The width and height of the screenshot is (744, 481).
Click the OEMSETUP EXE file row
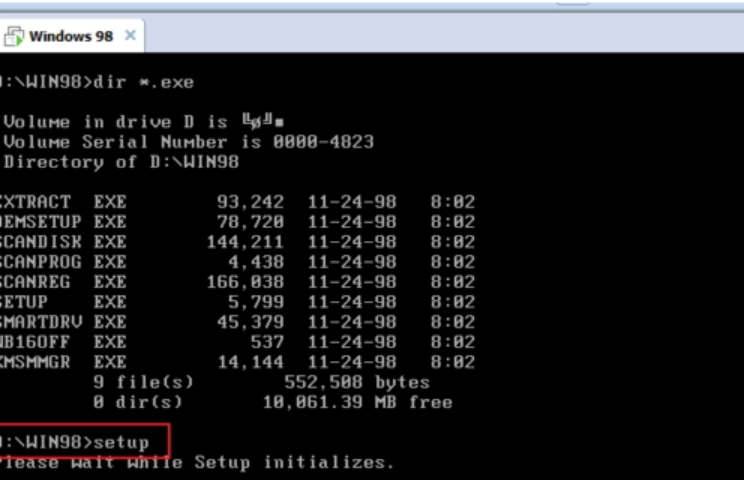[x=237, y=222]
